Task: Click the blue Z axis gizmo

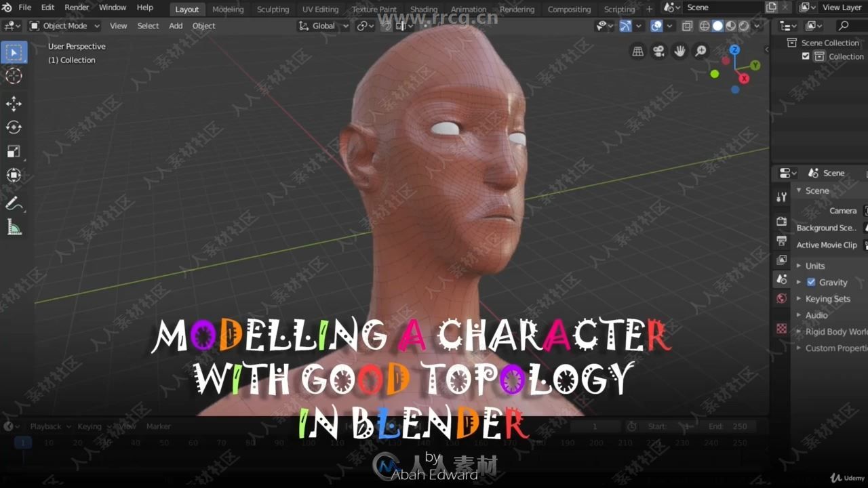Action: [x=735, y=49]
